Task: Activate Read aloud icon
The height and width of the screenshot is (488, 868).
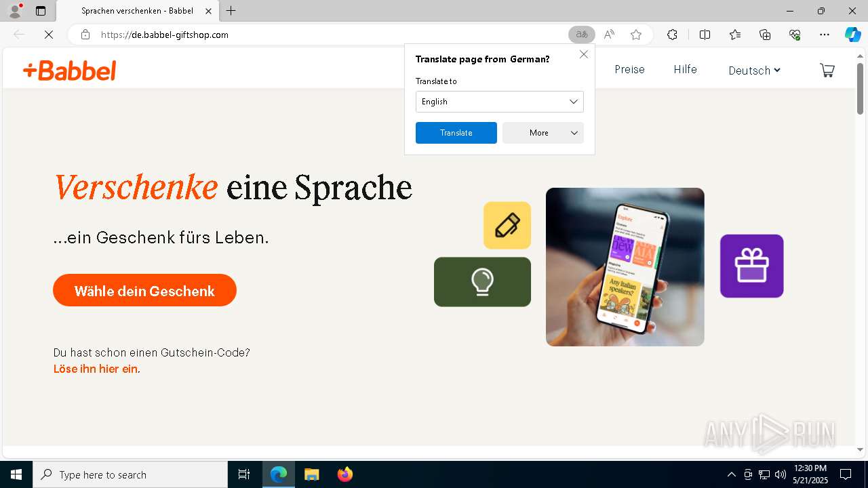Action: point(609,35)
